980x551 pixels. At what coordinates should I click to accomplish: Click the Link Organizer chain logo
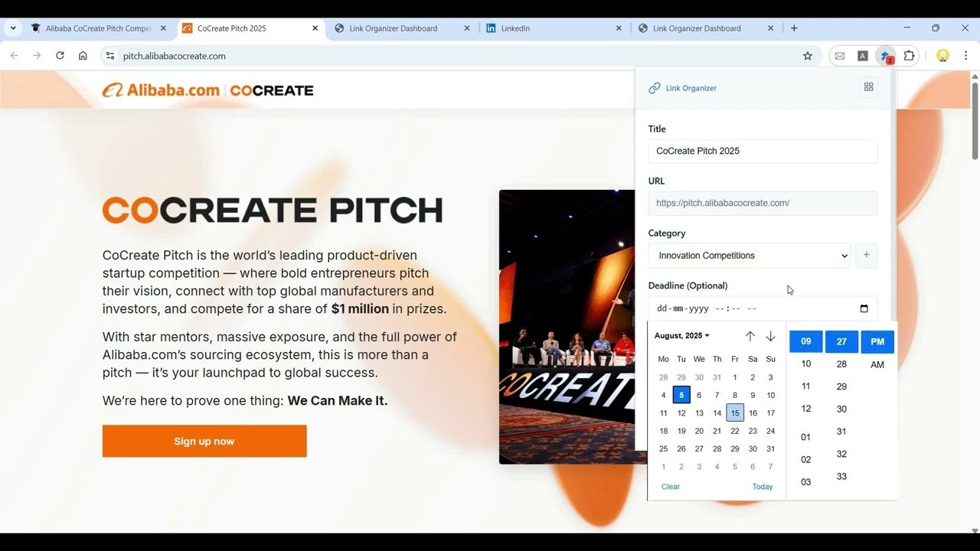[655, 88]
